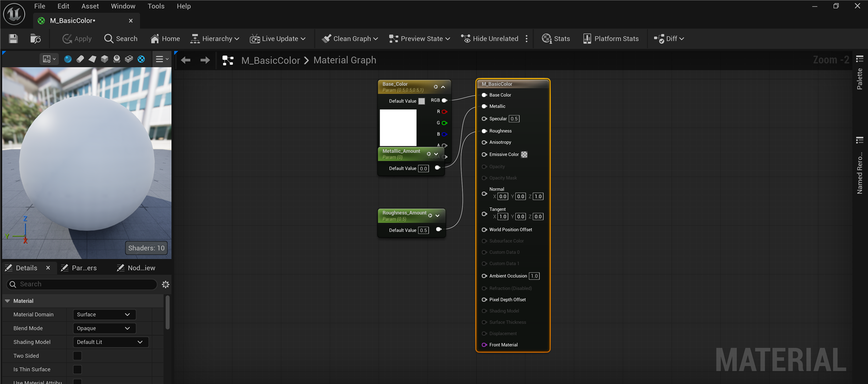
Task: Enable the Is Thin Surface checkbox
Action: (x=77, y=370)
